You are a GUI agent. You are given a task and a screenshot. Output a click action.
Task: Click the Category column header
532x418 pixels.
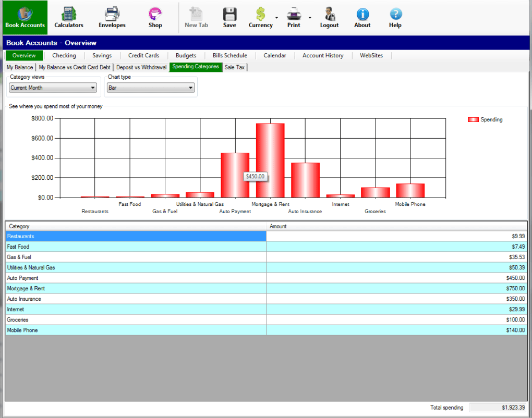click(136, 226)
